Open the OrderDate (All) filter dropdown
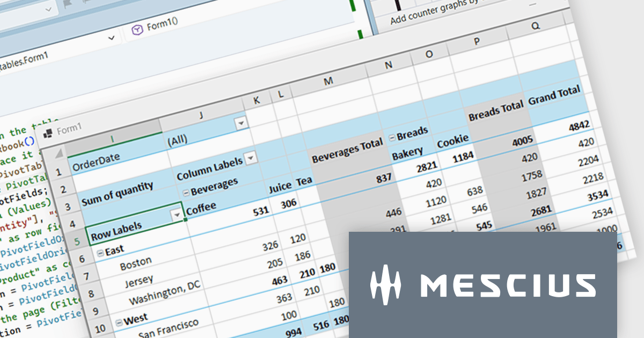 pos(241,123)
